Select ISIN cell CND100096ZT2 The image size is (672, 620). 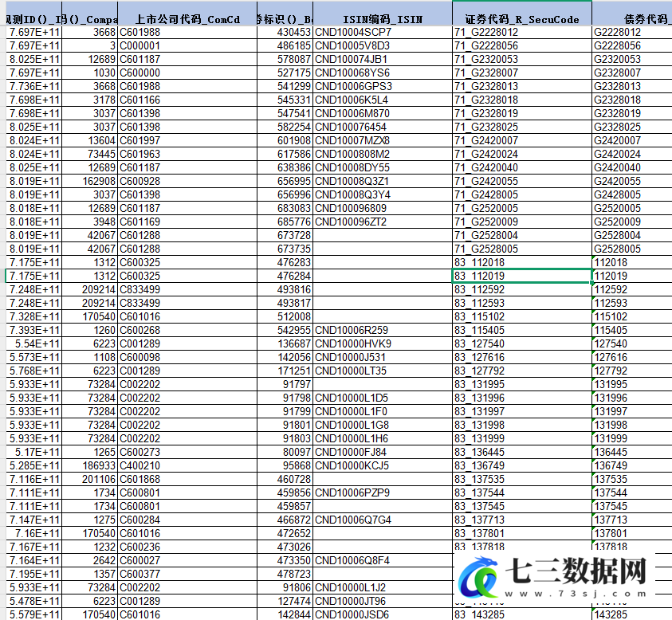pos(383,222)
